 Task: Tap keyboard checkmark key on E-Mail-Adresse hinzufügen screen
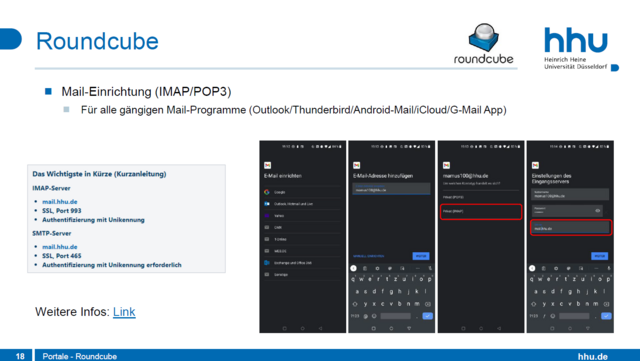click(x=427, y=316)
